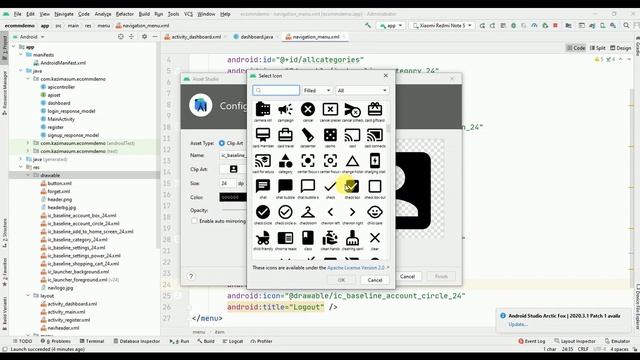Select the card giftcard icon
Screen dimensions: 640x360
(375, 109)
